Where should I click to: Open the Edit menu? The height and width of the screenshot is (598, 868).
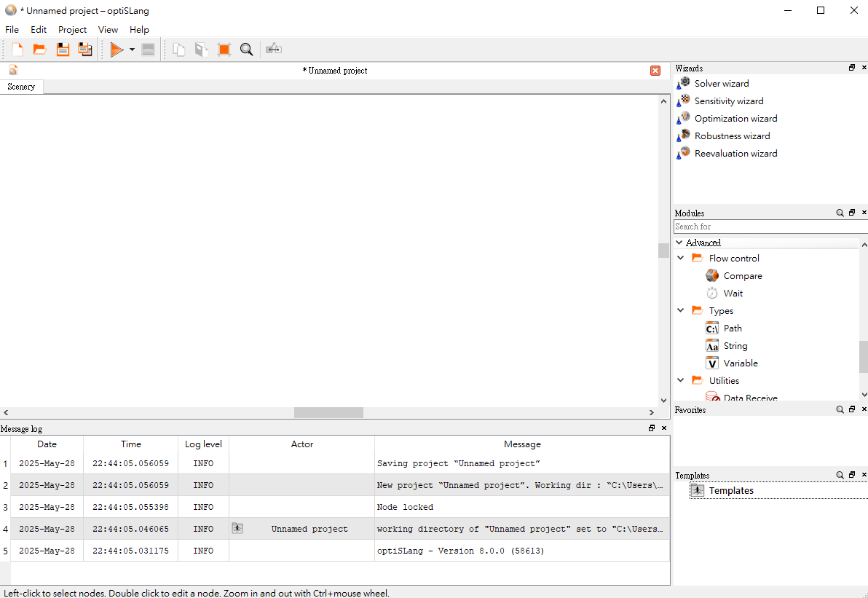[x=38, y=29]
